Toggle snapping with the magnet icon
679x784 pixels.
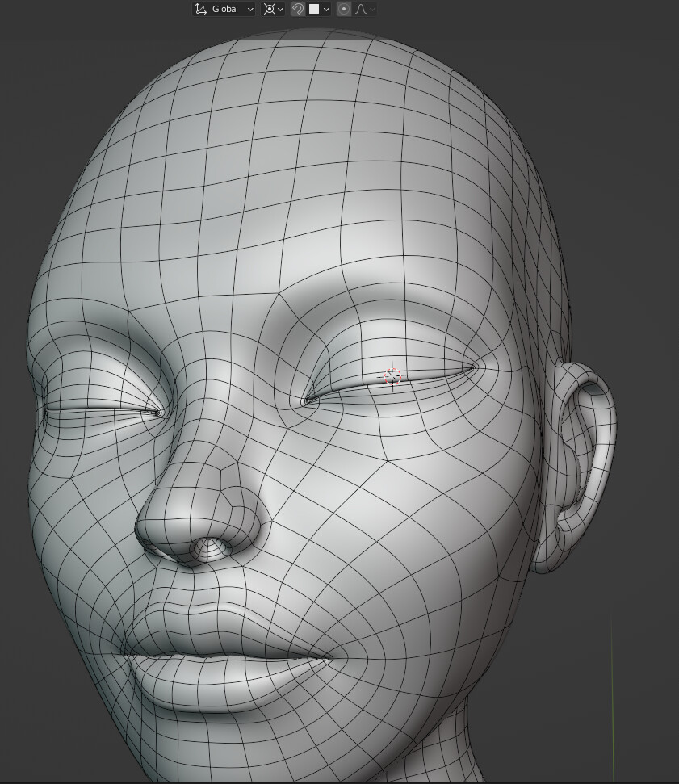point(297,9)
